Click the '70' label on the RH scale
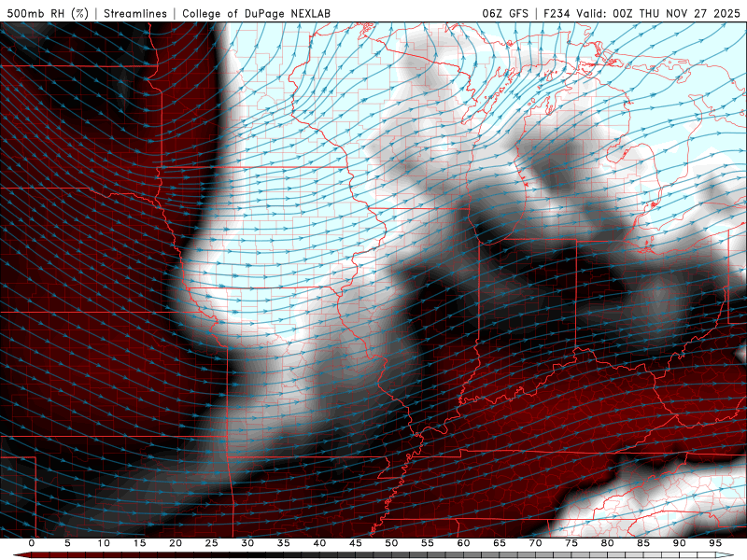Viewport: 747px width, 560px height. (535, 543)
